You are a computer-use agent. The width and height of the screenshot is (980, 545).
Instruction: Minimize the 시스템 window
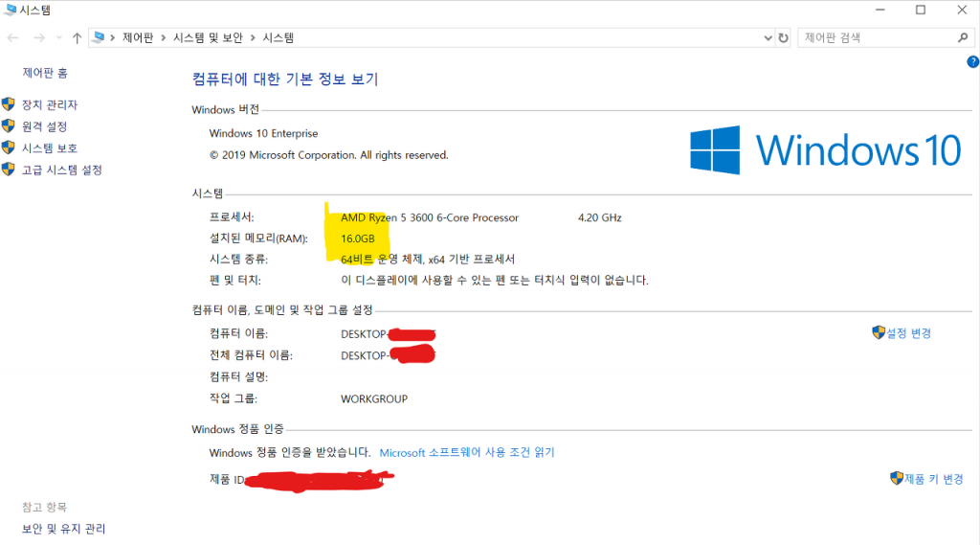(880, 10)
